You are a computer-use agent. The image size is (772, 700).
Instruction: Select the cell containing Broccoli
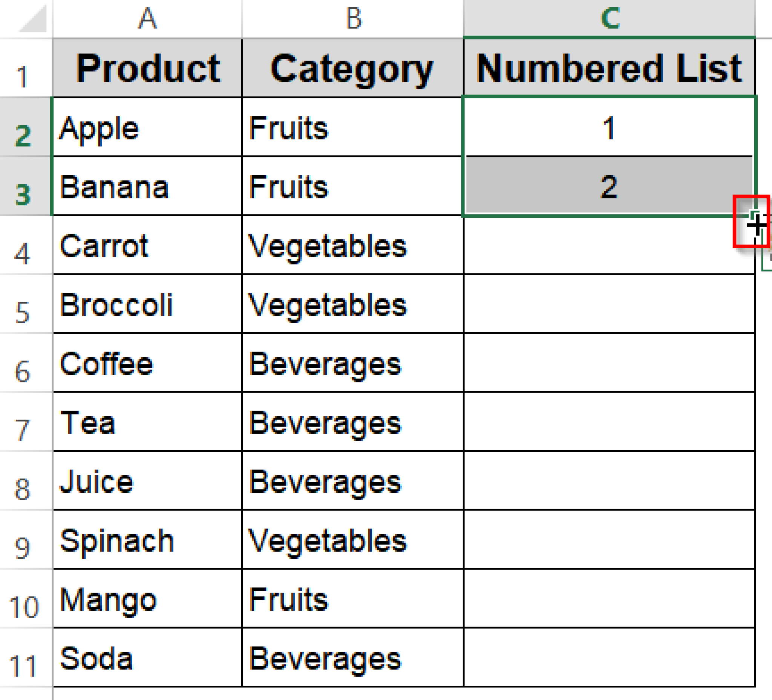click(147, 305)
